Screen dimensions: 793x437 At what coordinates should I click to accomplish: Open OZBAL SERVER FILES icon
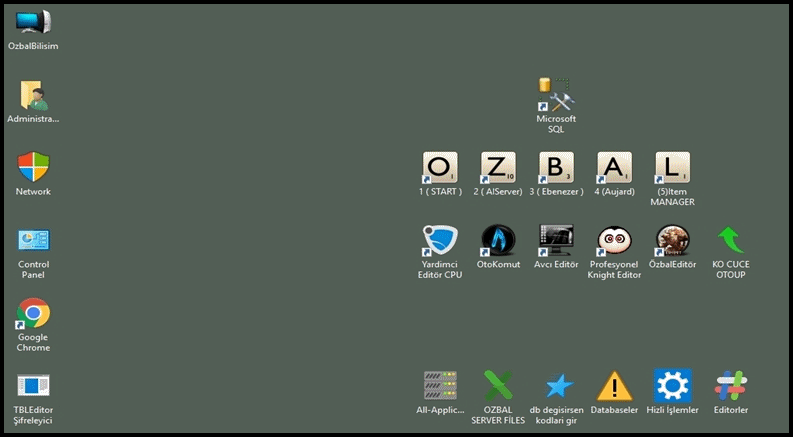(498, 386)
